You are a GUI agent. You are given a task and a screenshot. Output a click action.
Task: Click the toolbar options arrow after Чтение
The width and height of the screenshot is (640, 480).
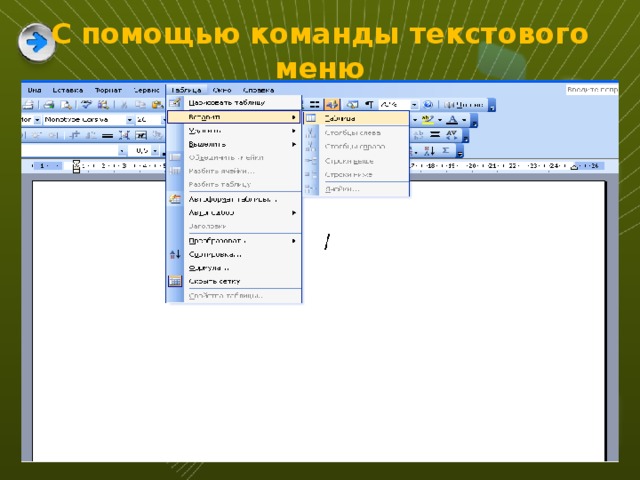pyautogui.click(x=492, y=106)
